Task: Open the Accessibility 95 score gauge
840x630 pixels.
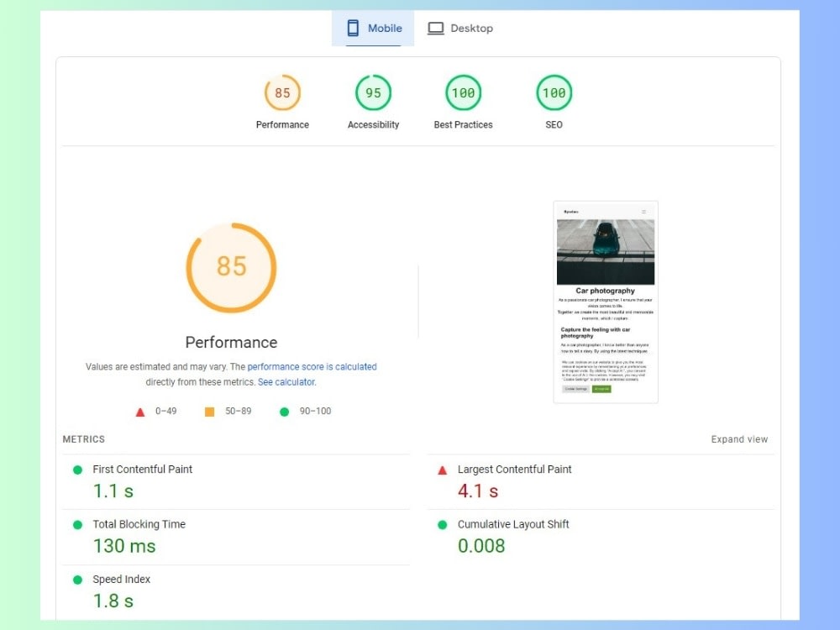Action: click(x=374, y=92)
